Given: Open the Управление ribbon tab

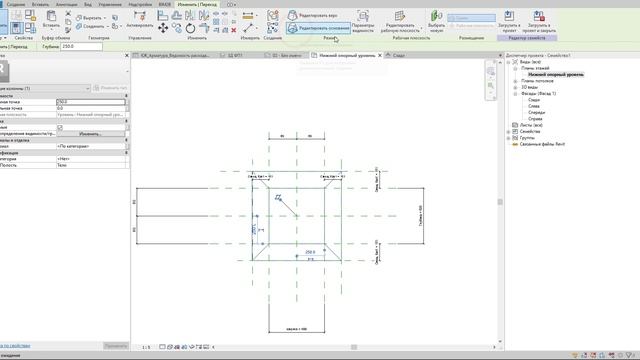Looking at the screenshot, I should point(110,4).
